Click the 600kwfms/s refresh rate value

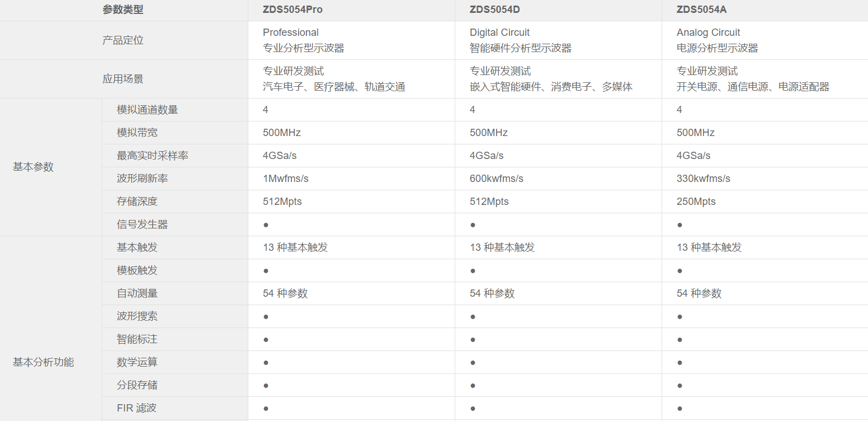tap(497, 179)
